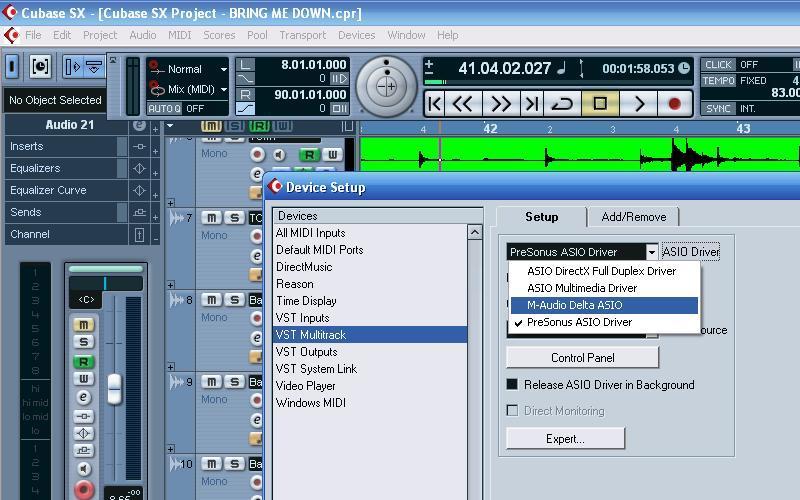This screenshot has width=800, height=500.
Task: Toggle the Punch In button
Action: [x=245, y=79]
